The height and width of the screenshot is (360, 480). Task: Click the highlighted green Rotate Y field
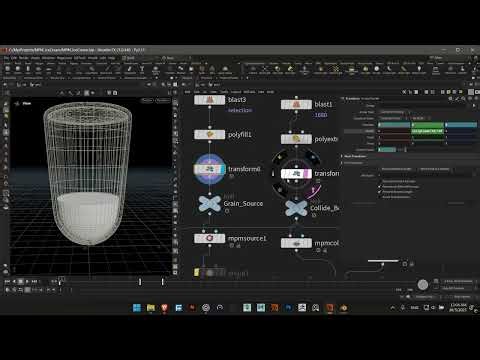click(x=428, y=131)
